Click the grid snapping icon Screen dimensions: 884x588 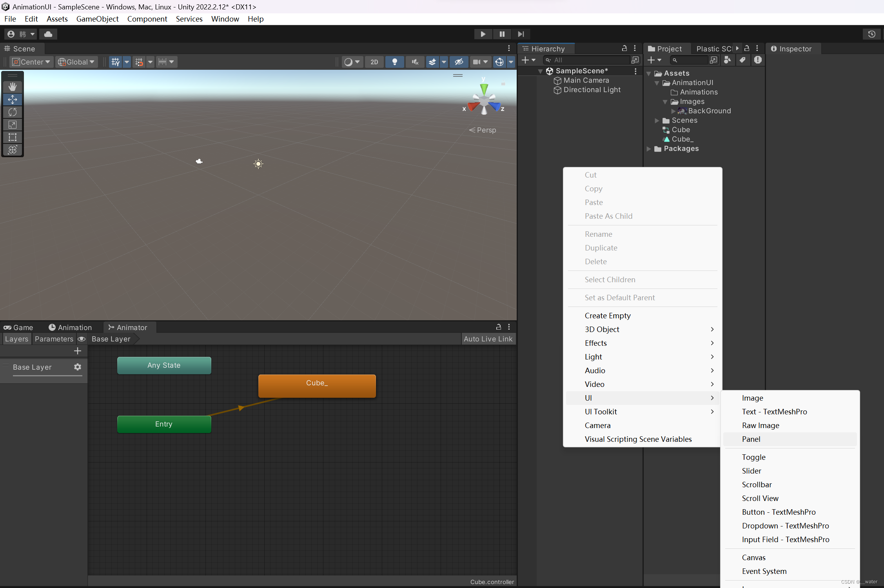pos(116,62)
